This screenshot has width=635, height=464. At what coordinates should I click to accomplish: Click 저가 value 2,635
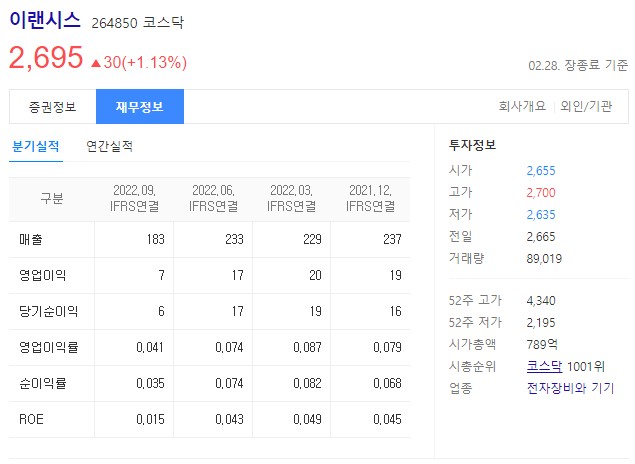point(541,215)
